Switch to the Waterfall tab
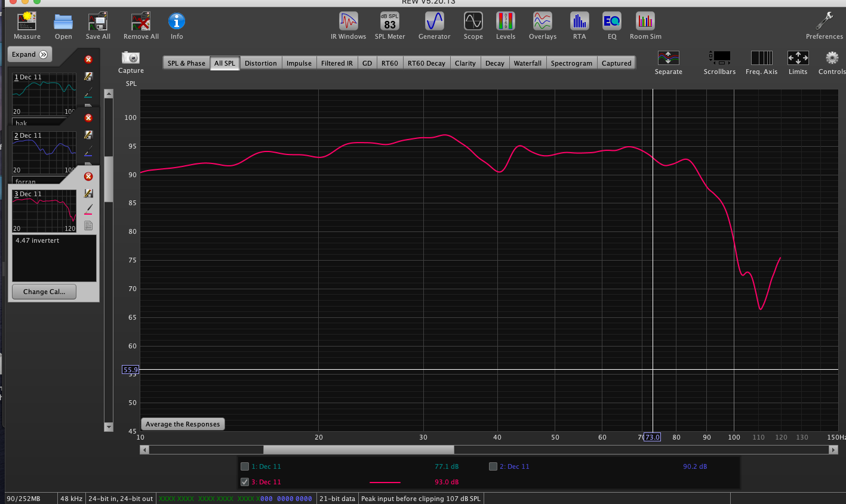The width and height of the screenshot is (846, 504). coord(527,63)
